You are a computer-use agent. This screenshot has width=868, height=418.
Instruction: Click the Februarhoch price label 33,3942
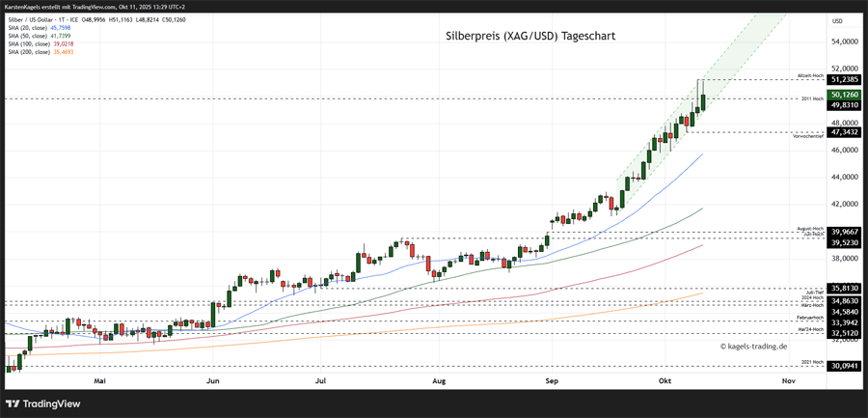pyautogui.click(x=845, y=322)
